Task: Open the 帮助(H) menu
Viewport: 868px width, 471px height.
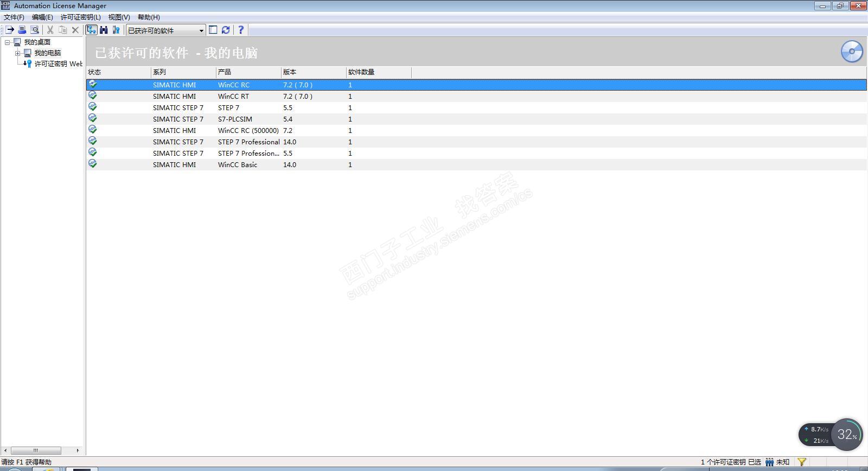Action: point(149,17)
